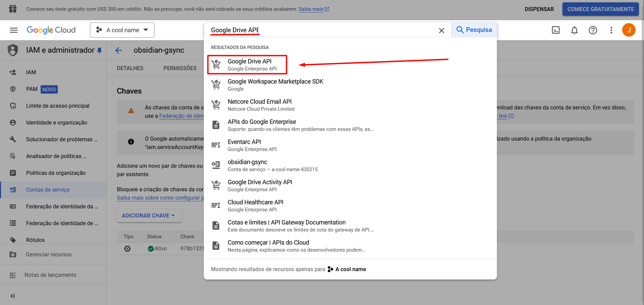The width and height of the screenshot is (644, 305).
Task: Open 'Federação de identidade da ...' sidebar item
Action: click(53, 207)
